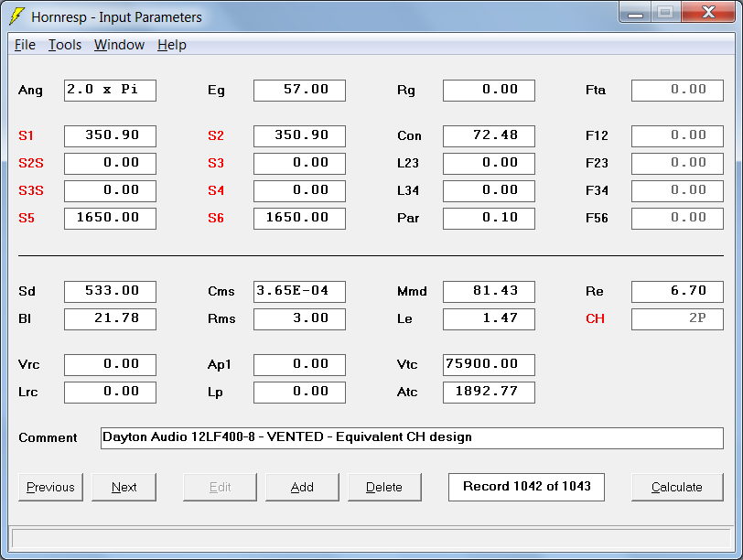Select the L34 input field
This screenshot has width=743, height=560.
tap(489, 191)
